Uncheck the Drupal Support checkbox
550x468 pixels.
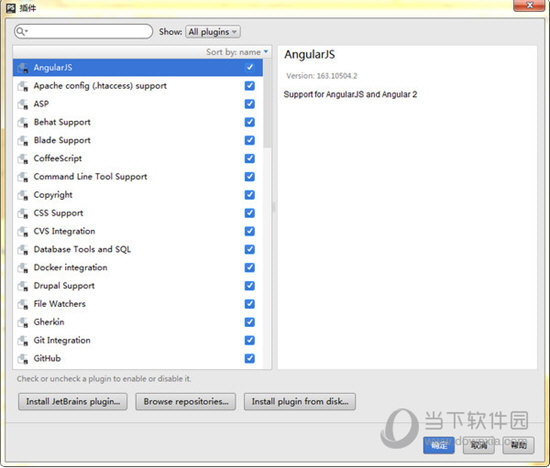(x=250, y=286)
